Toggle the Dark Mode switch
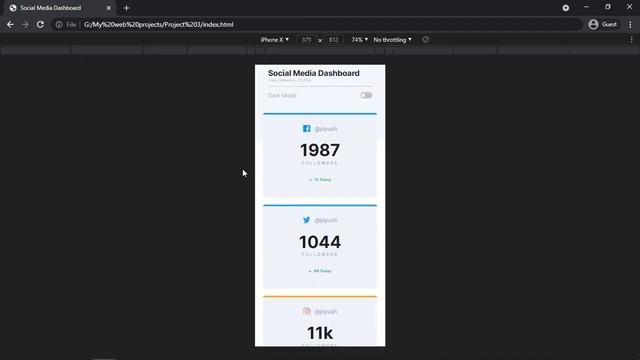This screenshot has height=360, width=640. click(x=366, y=96)
